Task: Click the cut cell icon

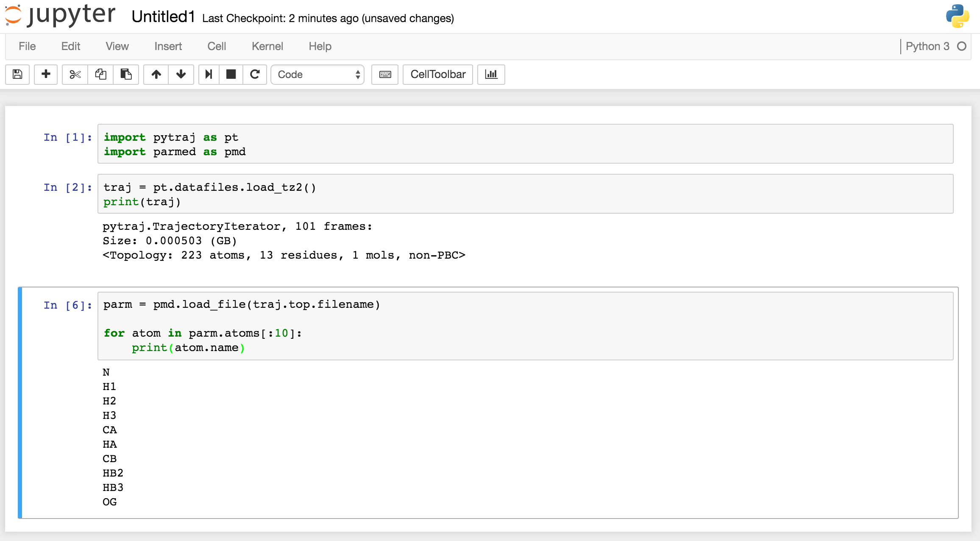Action: click(73, 73)
